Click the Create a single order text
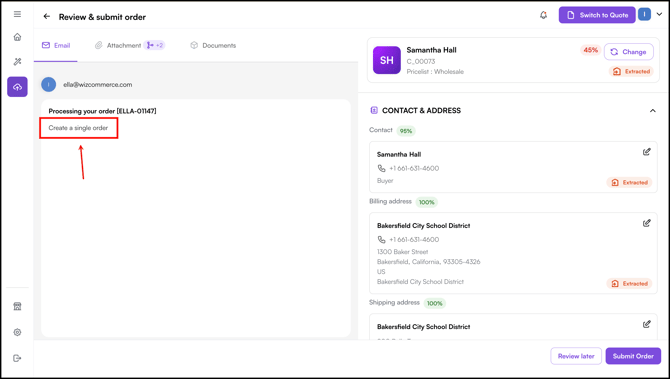Viewport: 670px width, 379px height. point(78,128)
